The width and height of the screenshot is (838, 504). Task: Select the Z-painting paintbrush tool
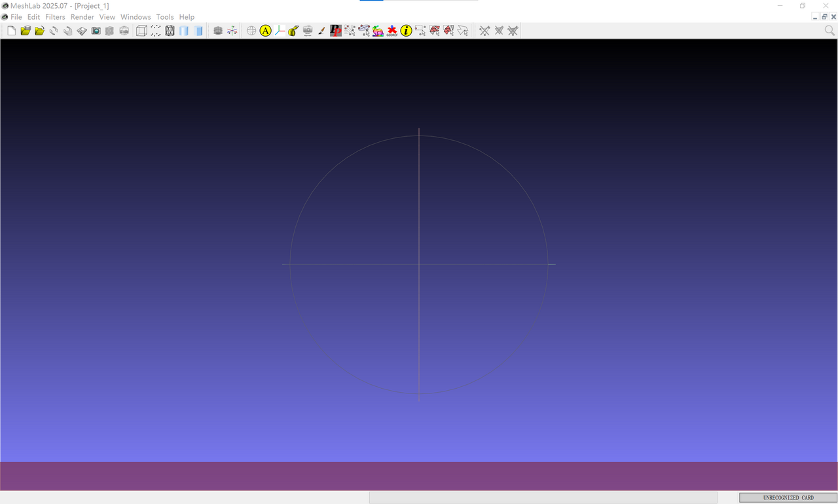(321, 31)
